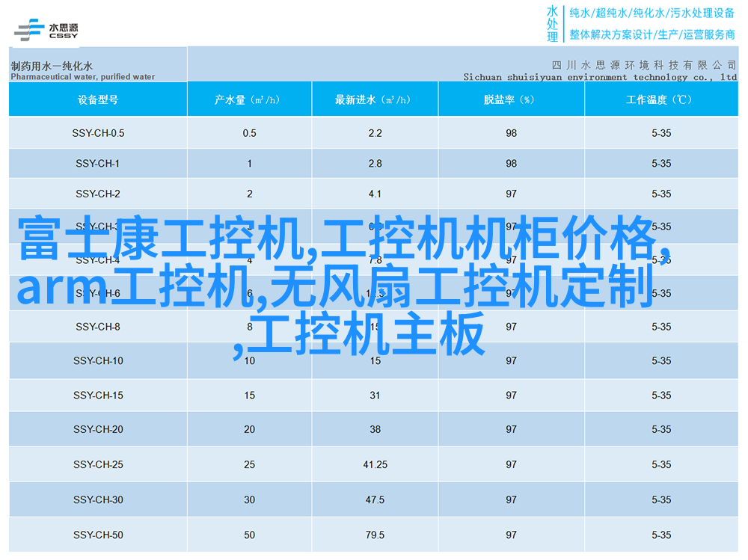748x560 pixels.
Task: Select the line 整体解决方案设计/生产/运营服务商
Action: click(652, 35)
